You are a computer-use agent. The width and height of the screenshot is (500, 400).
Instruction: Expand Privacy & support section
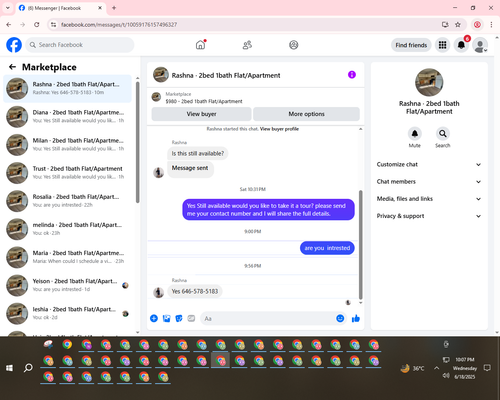(429, 216)
